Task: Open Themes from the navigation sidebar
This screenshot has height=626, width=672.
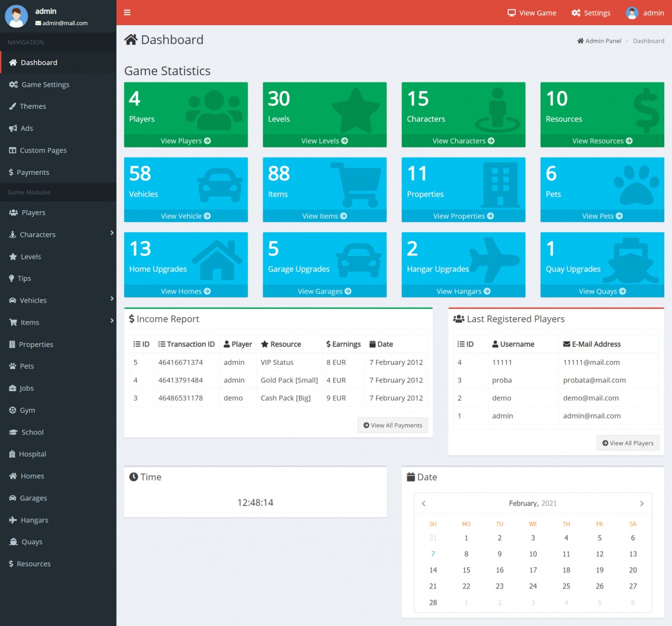Action: tap(32, 106)
